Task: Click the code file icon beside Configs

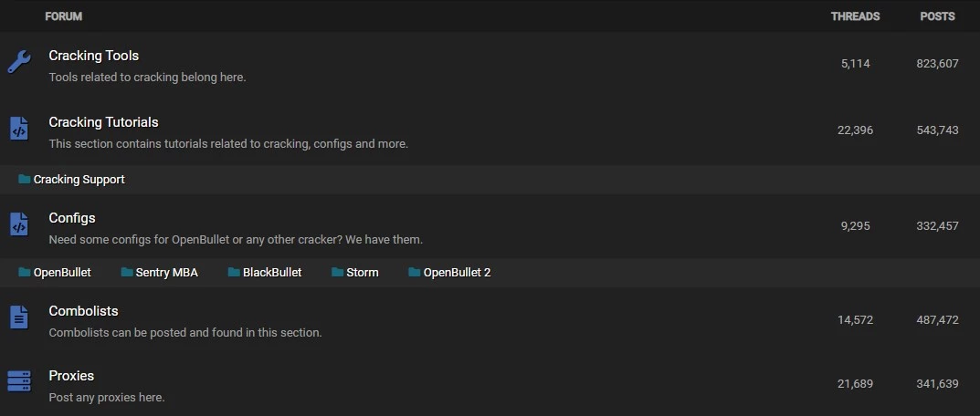Action: [18, 224]
